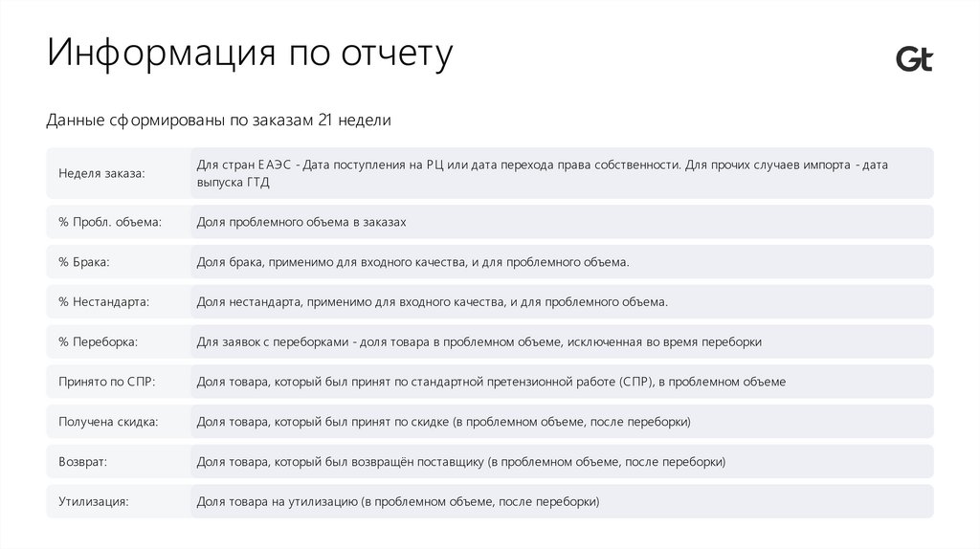Click the description for заявок с переборками
The image size is (980, 549).
tap(479, 341)
